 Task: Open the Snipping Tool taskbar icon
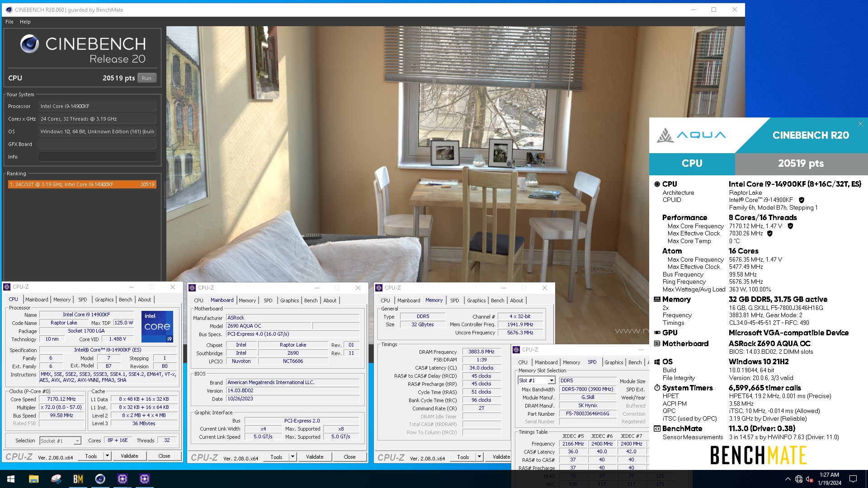[x=56, y=479]
